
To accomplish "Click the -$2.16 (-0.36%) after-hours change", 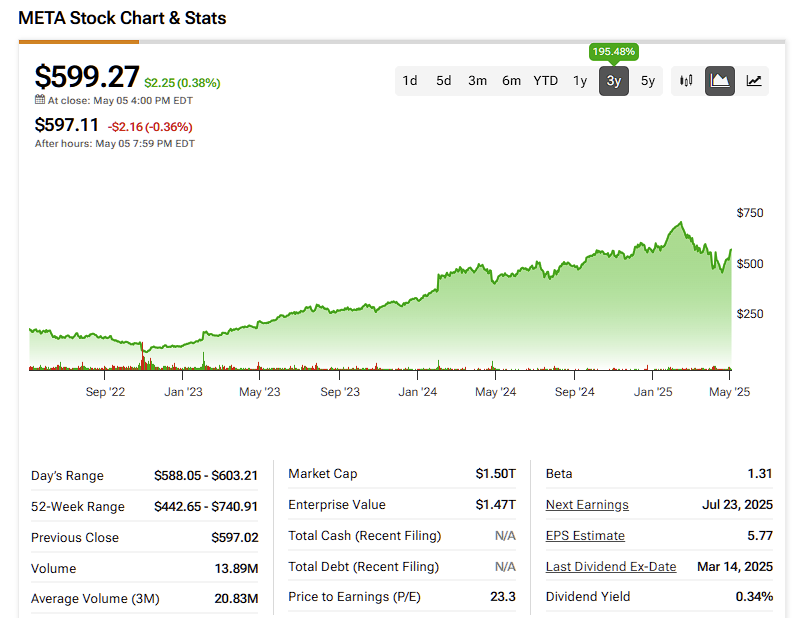I will click(150, 127).
